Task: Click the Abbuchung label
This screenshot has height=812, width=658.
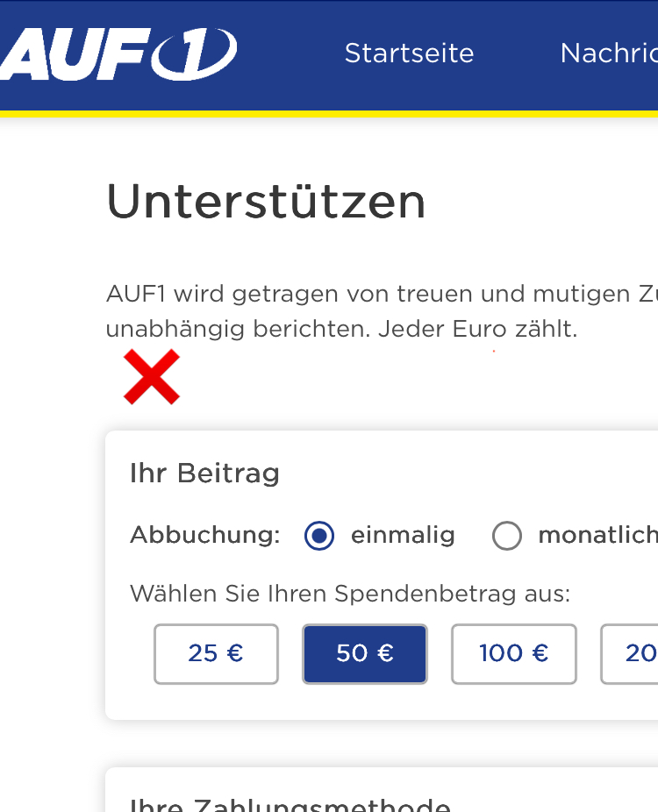Action: 204,535
